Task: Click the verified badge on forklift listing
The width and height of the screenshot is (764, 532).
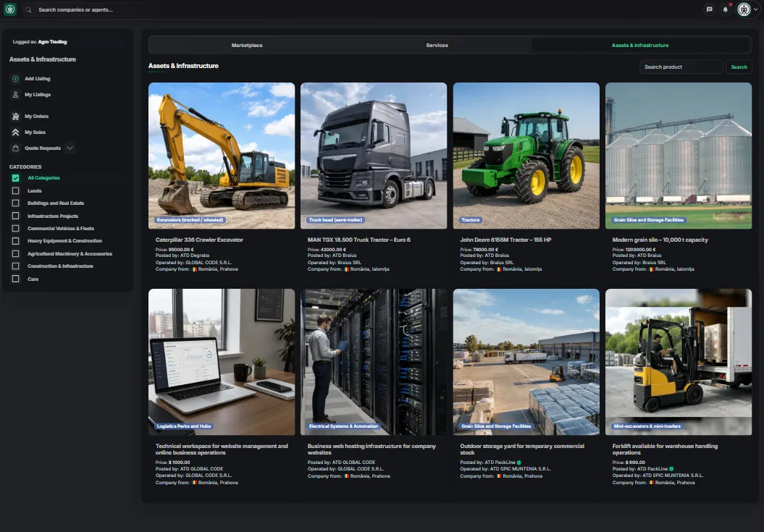Action: [671, 469]
